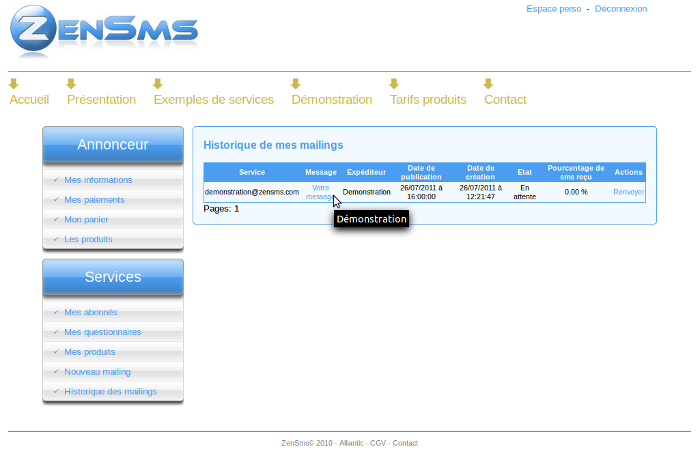
Task: Create a Nouveau mailing
Action: pyautogui.click(x=97, y=372)
